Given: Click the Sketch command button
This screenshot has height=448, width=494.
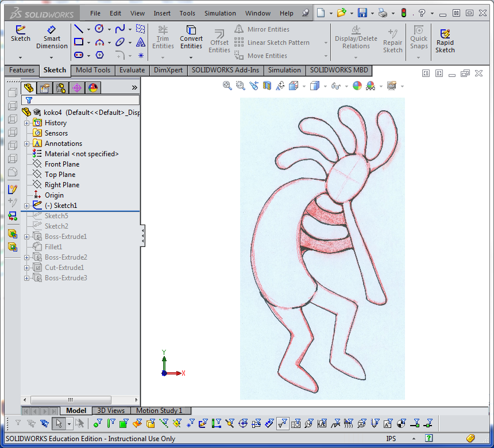Looking at the screenshot, I should [21, 34].
